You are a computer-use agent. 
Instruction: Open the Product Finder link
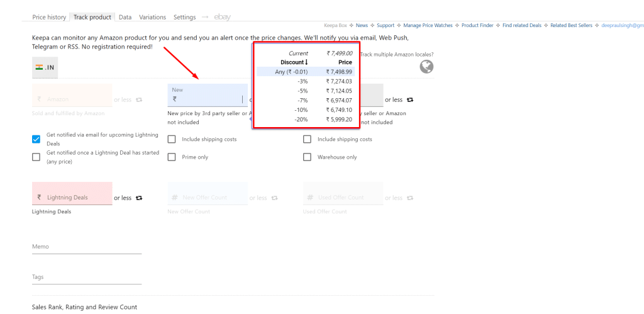[478, 25]
